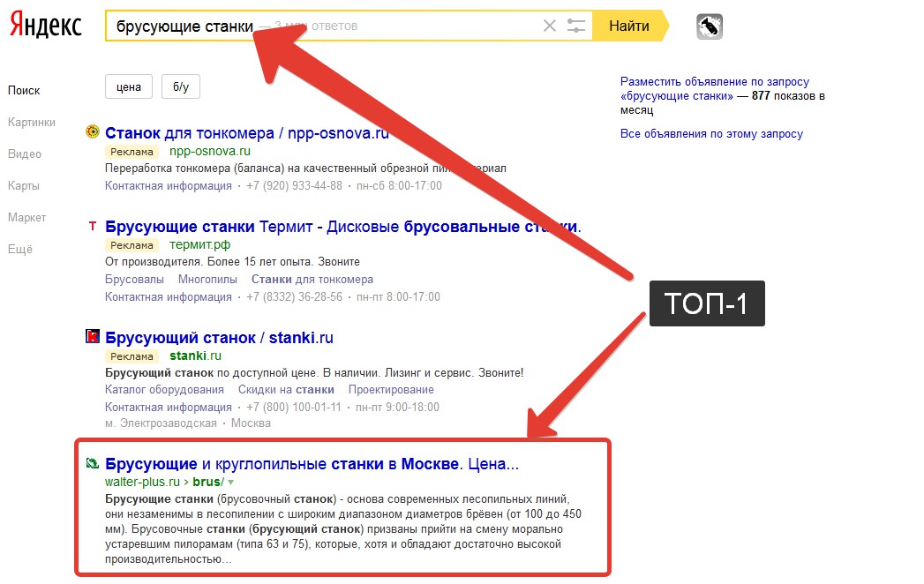
Task: Switch to the Маркет section
Action: 26,217
